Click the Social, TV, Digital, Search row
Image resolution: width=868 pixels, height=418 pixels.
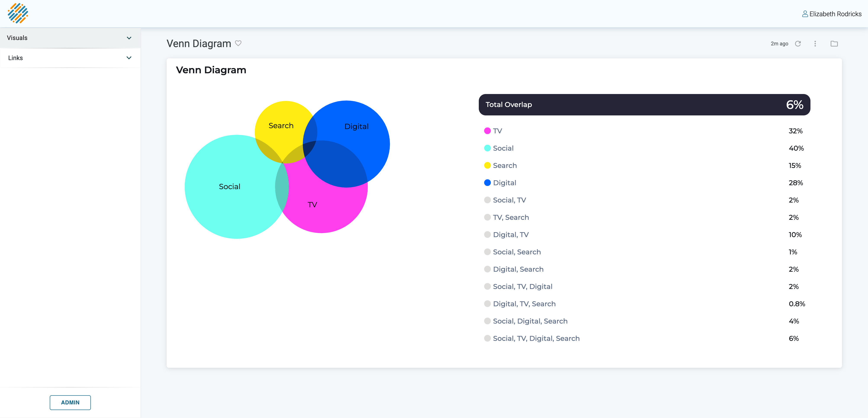coord(644,339)
